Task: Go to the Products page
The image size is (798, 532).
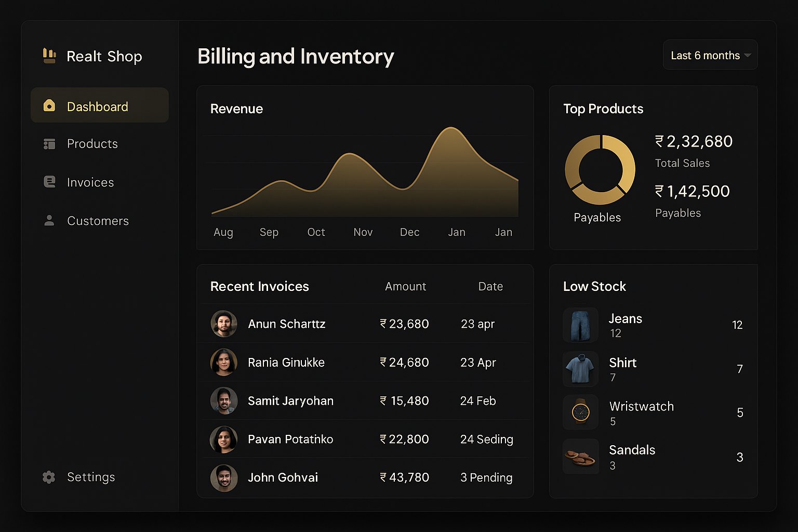Action: (100, 144)
